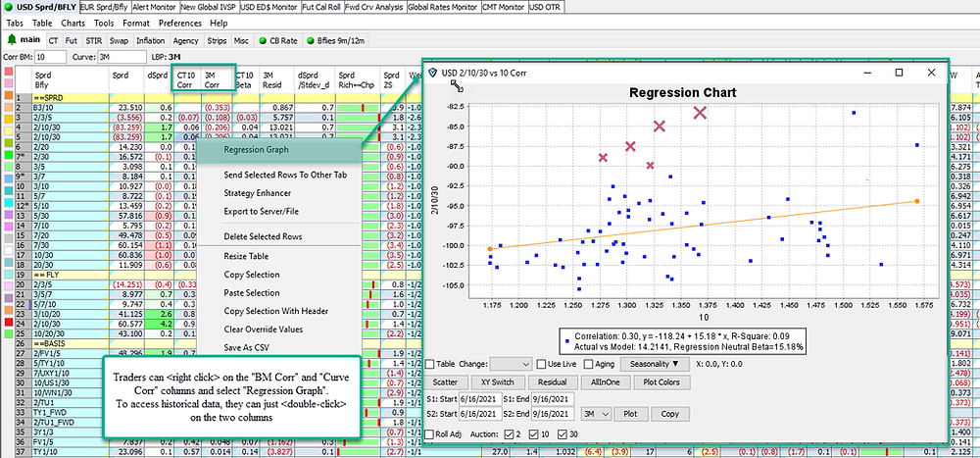Click the Scatter button
Viewport: 980px width, 458px height.
point(444,382)
